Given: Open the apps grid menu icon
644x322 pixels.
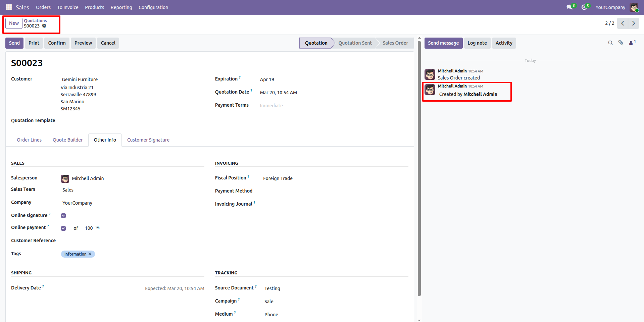Looking at the screenshot, I should pyautogui.click(x=9, y=7).
